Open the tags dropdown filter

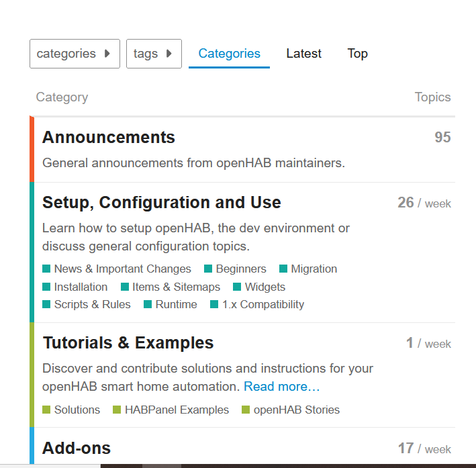tap(154, 54)
